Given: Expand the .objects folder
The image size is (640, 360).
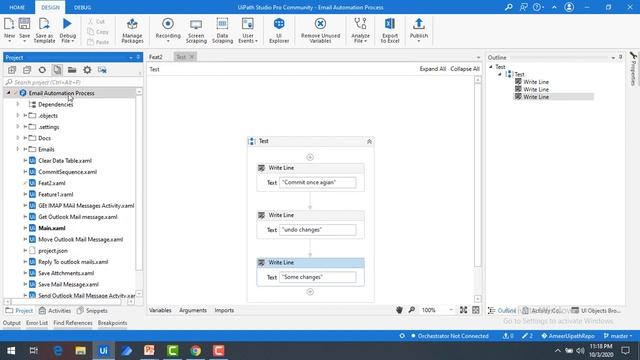Looking at the screenshot, I should (18, 116).
